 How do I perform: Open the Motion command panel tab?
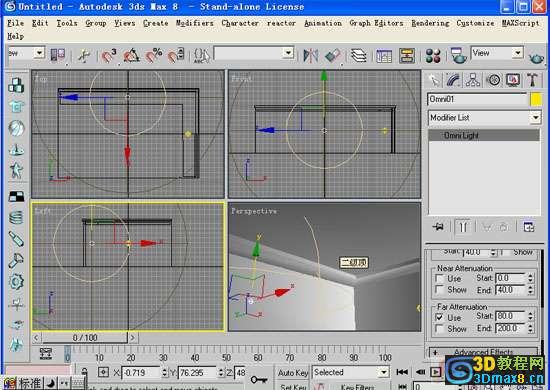494,81
